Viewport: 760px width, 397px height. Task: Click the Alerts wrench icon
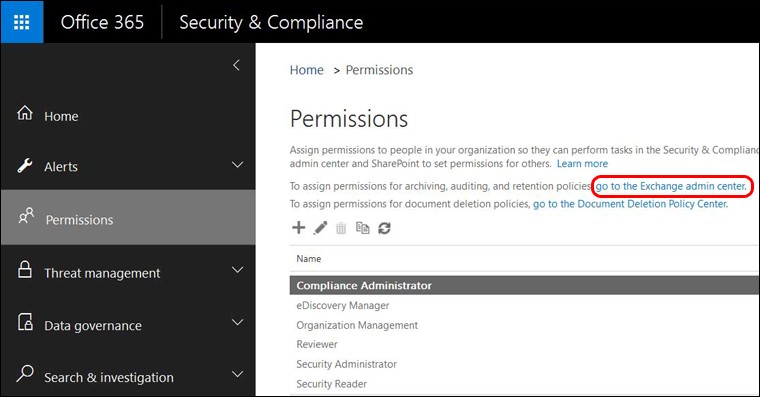pos(25,165)
